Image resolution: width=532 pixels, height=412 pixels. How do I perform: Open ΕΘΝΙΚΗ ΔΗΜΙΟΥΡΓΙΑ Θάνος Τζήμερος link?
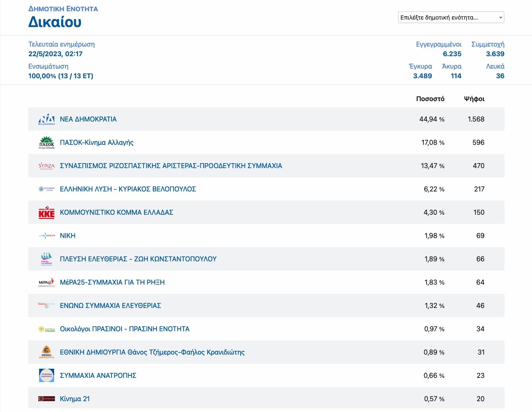click(x=152, y=352)
